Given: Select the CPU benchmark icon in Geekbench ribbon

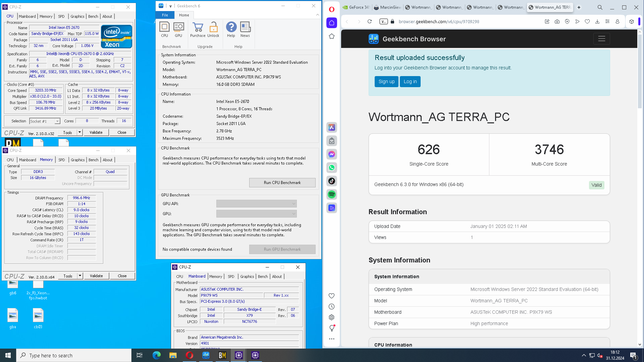Looking at the screenshot, I should click(x=164, y=29).
